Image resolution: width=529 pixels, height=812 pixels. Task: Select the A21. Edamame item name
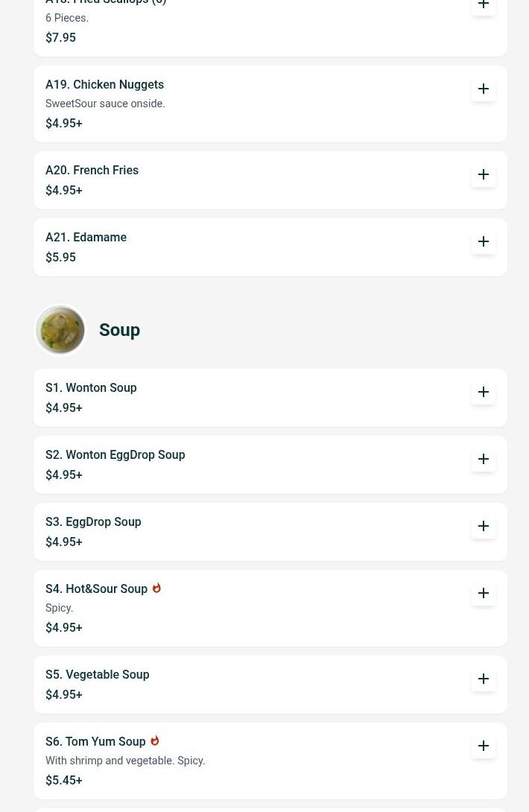[x=86, y=238]
